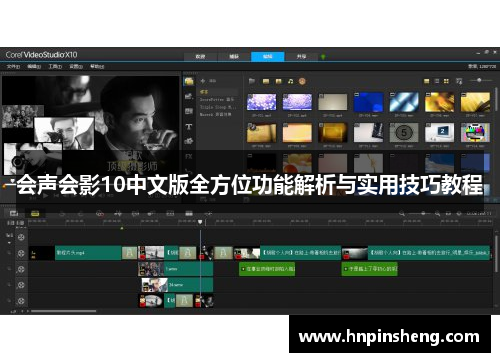Viewport: 500px width, 362px height.
Task: Adjust the timeline zoom slider
Action: [421, 213]
